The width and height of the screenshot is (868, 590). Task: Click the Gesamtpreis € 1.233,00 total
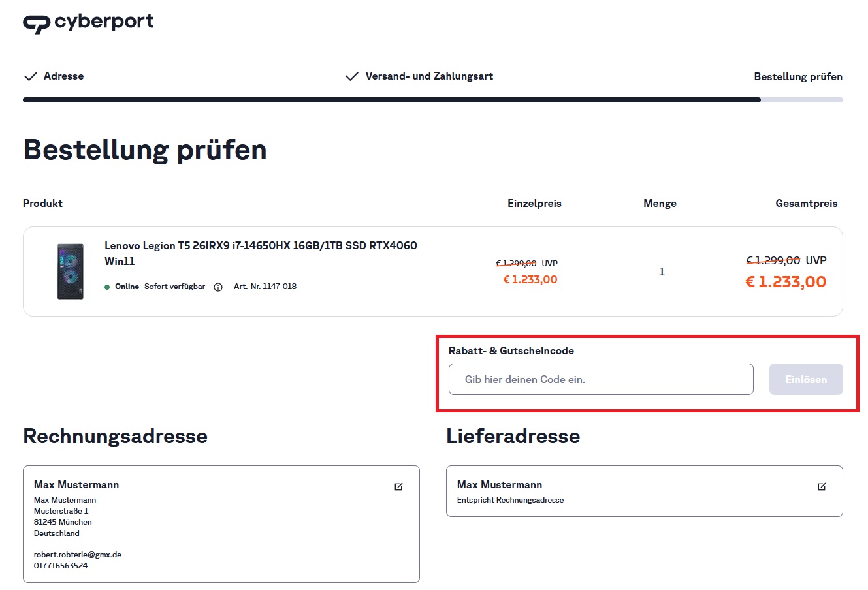(x=786, y=282)
